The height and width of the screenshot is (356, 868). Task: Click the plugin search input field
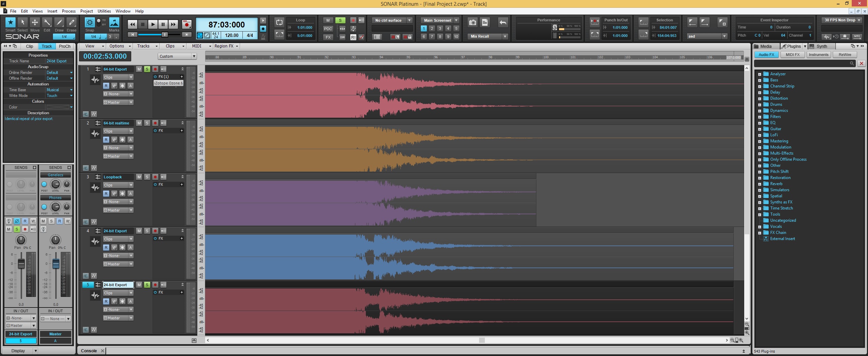802,63
